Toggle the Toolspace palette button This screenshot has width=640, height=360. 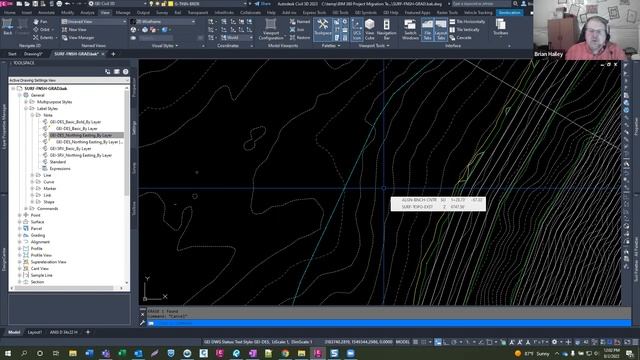[x=322, y=29]
